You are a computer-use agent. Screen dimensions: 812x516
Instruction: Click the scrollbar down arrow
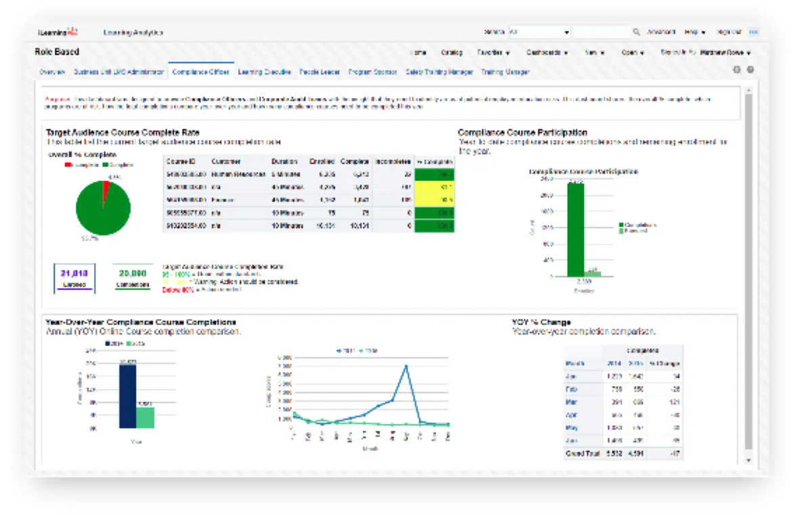click(748, 459)
